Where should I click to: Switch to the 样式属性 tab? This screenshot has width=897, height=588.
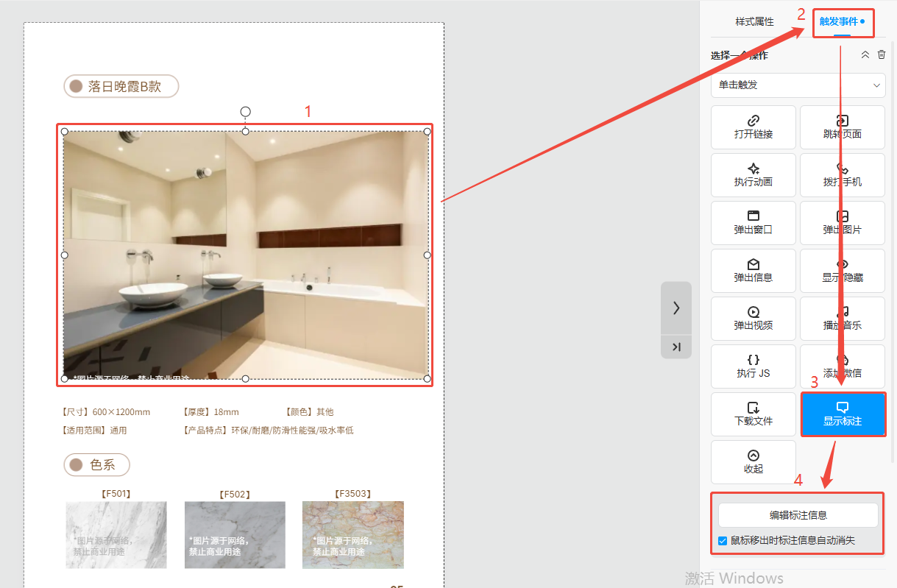pyautogui.click(x=754, y=22)
